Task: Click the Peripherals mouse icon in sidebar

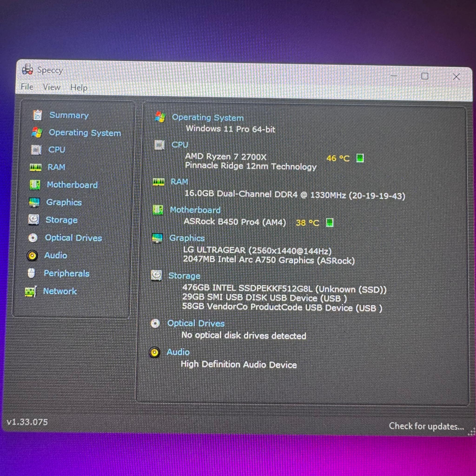Action: pos(31,273)
